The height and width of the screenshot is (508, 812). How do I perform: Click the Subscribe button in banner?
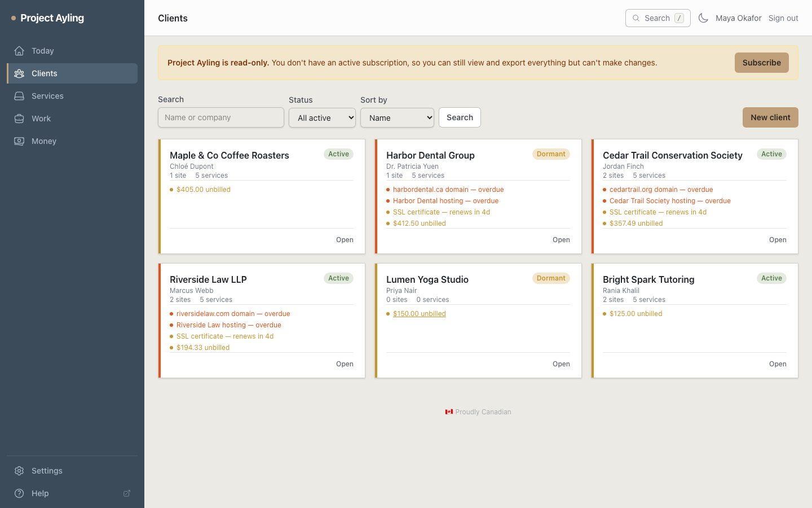tap(761, 63)
